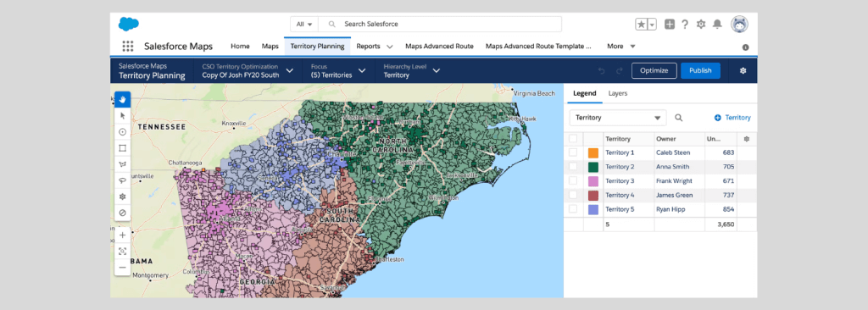Open the Reports tab dropdown chevron
Viewport: 868px width, 310px height.
(390, 47)
